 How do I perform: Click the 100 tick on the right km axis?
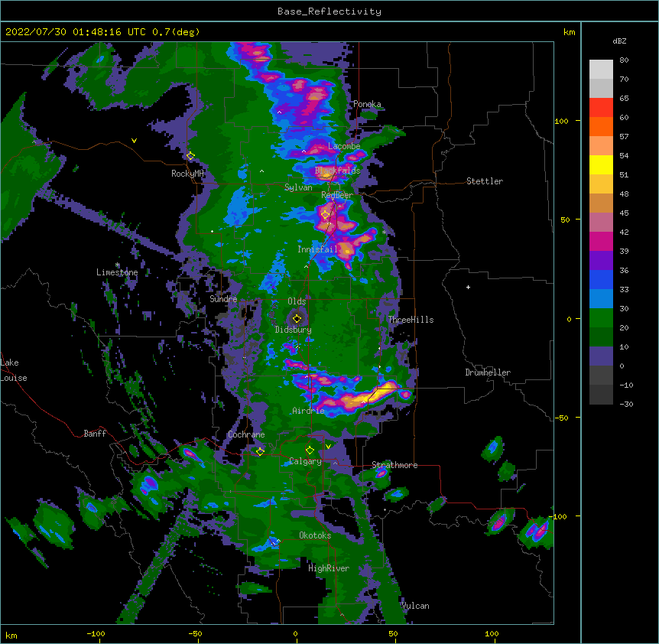561,121
